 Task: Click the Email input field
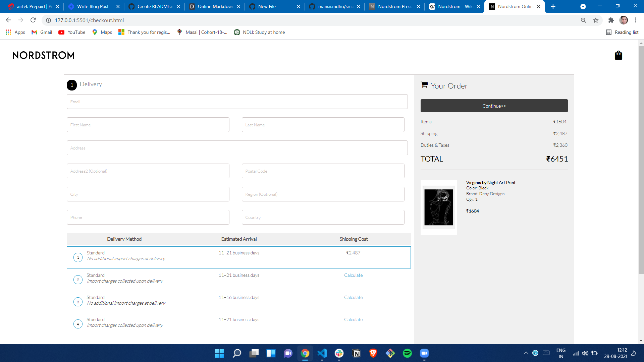coord(237,102)
